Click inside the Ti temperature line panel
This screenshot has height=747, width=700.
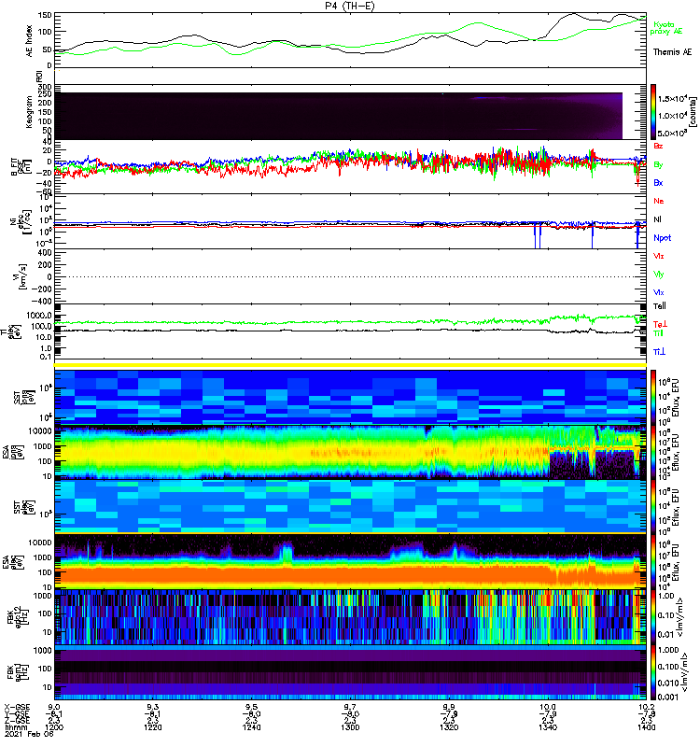point(350,331)
